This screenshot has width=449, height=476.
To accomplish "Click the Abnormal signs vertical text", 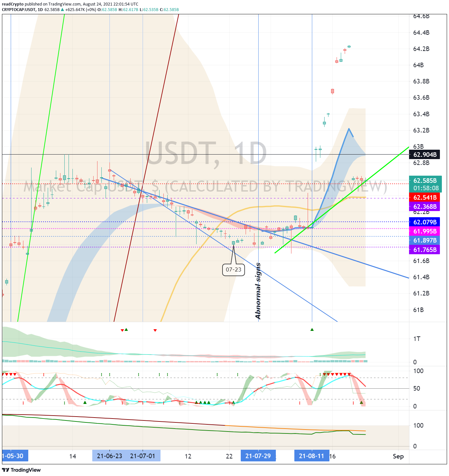I will [258, 291].
